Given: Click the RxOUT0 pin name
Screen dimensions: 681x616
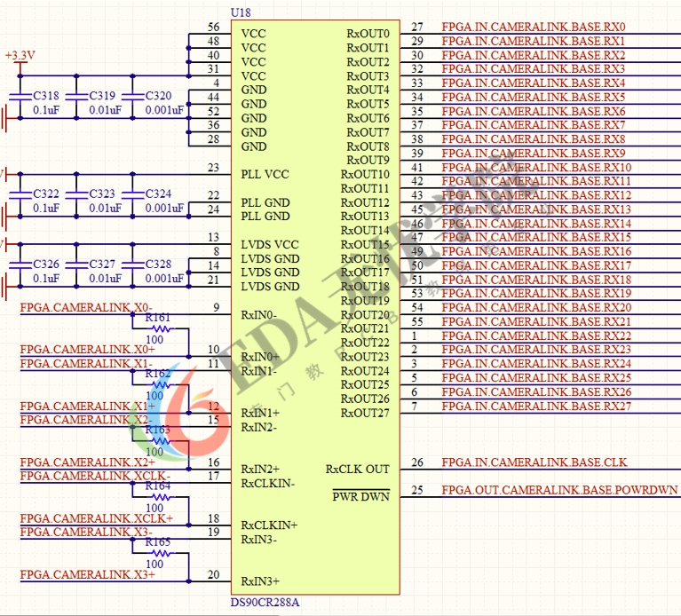Looking at the screenshot, I should click(x=368, y=34).
